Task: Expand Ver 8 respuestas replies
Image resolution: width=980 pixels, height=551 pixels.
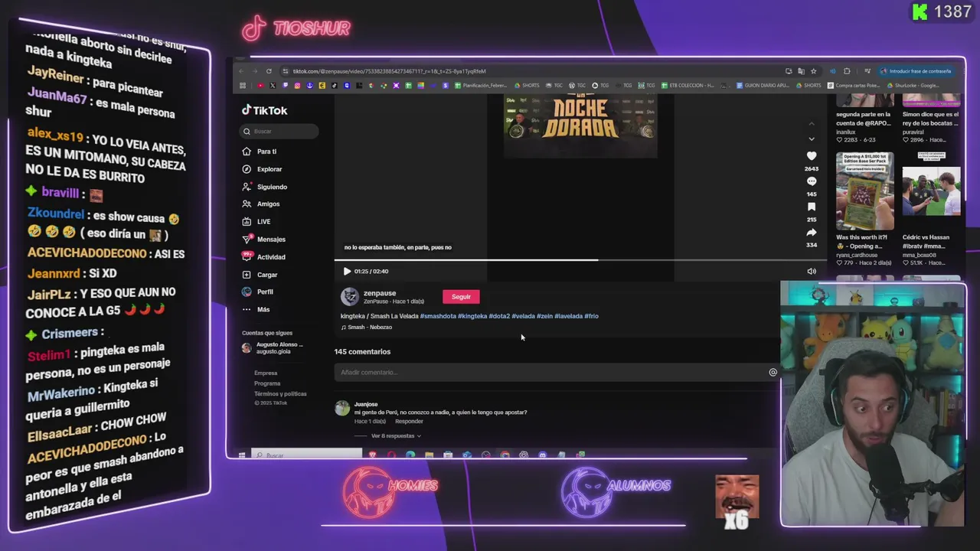Action: [396, 436]
